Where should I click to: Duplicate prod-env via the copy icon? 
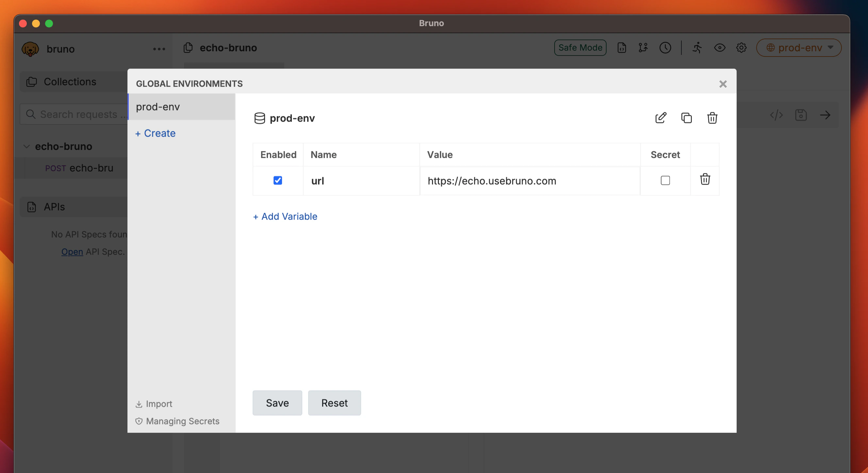tap(686, 118)
